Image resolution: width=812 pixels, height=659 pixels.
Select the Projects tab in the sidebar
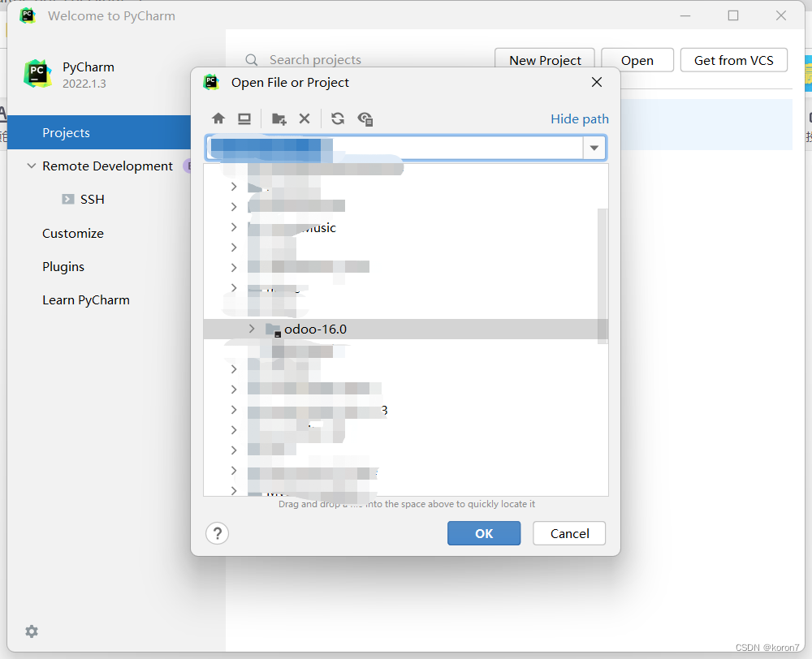tap(66, 132)
